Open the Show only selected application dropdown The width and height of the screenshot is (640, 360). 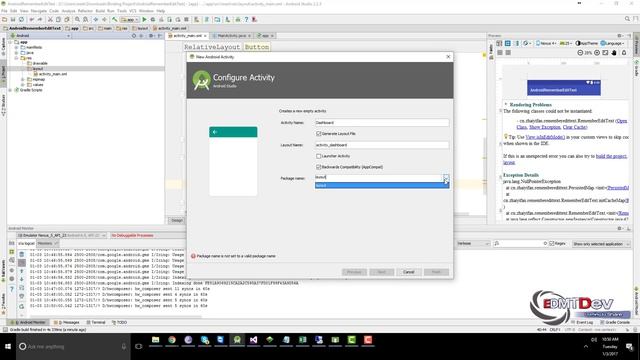pos(601,244)
